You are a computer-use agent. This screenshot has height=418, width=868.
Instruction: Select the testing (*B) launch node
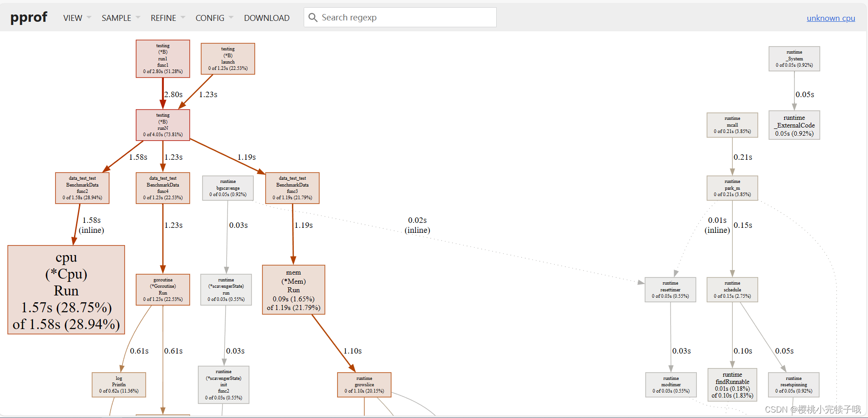coord(228,59)
